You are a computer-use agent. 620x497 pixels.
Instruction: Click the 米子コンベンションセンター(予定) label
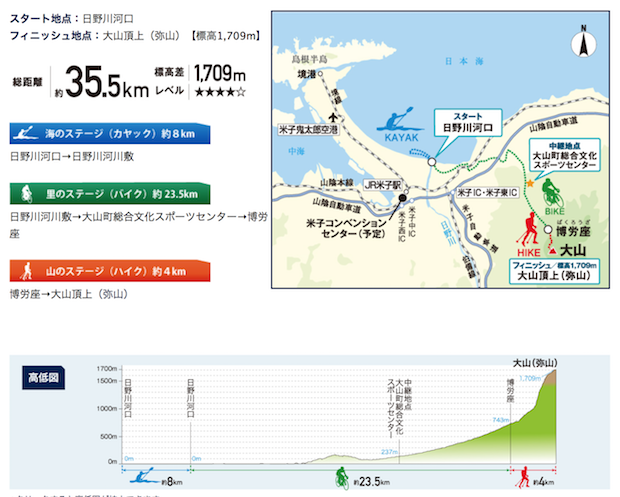[x=343, y=228]
